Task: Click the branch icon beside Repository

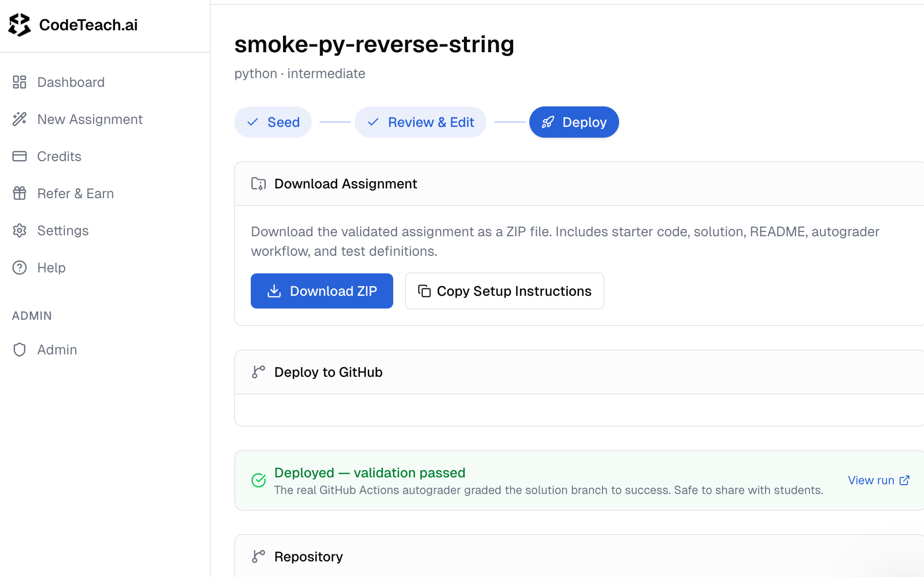Action: [x=259, y=556]
